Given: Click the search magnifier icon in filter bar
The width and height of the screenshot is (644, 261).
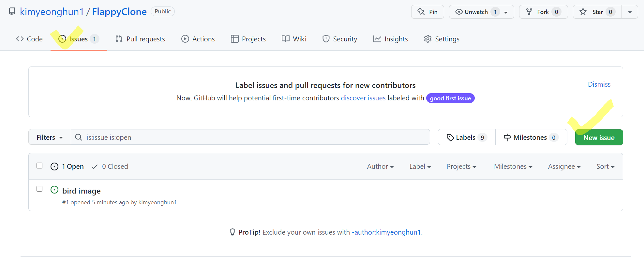Looking at the screenshot, I should pos(79,137).
